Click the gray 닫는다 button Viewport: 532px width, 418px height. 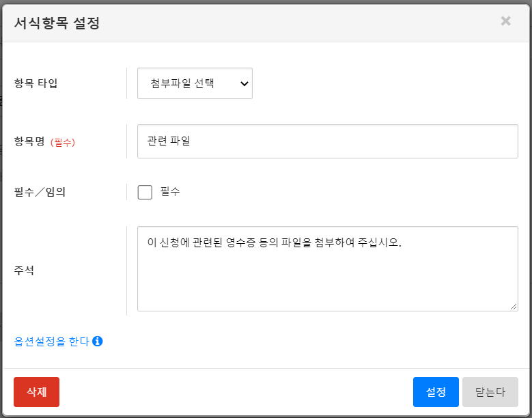coord(490,392)
